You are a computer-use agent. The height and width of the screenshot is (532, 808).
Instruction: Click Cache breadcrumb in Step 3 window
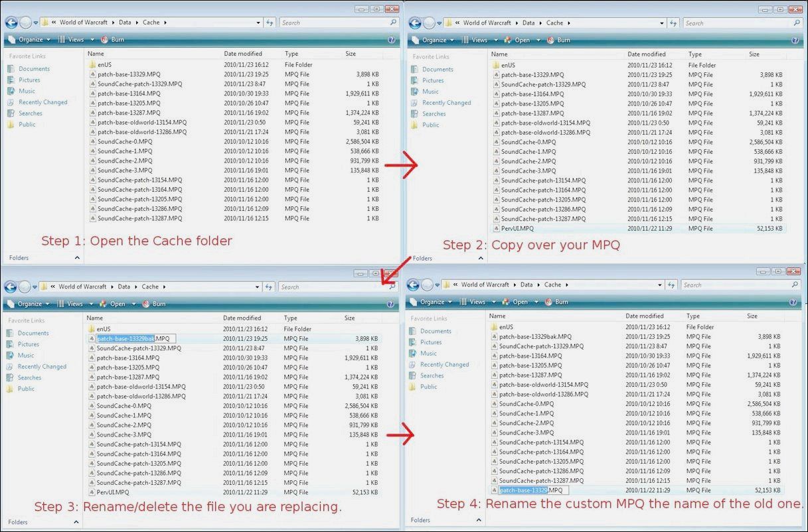click(150, 287)
